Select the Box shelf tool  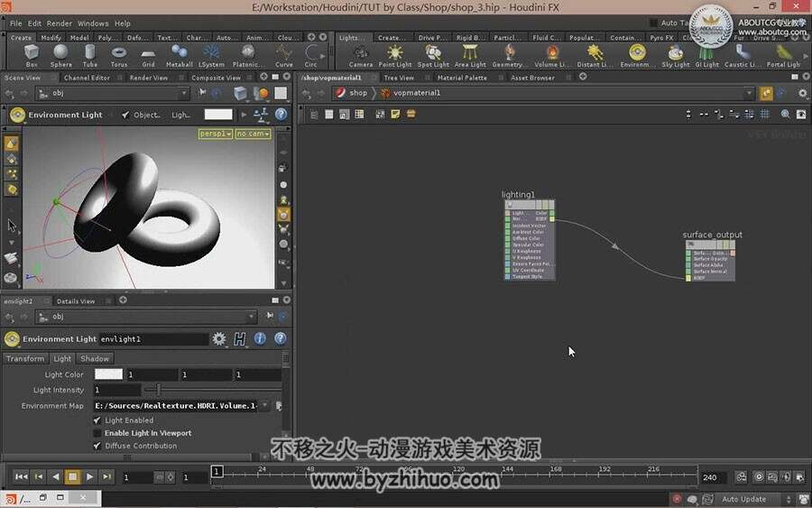32,55
